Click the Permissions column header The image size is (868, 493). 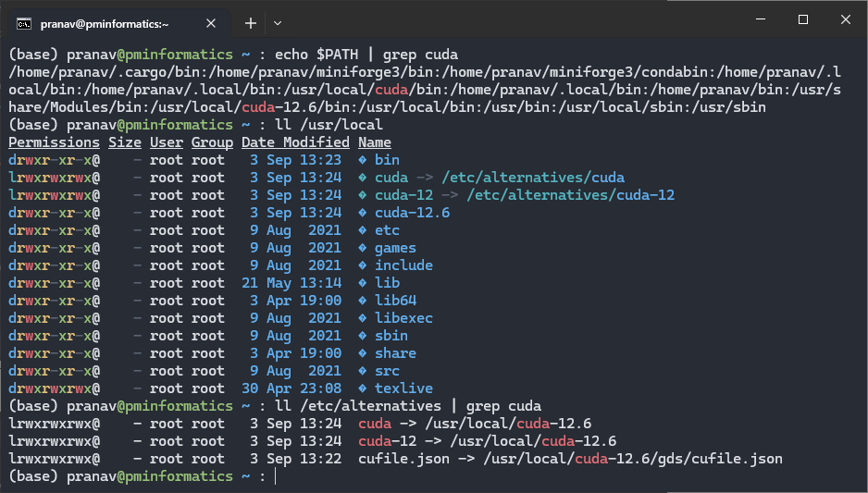pos(54,142)
